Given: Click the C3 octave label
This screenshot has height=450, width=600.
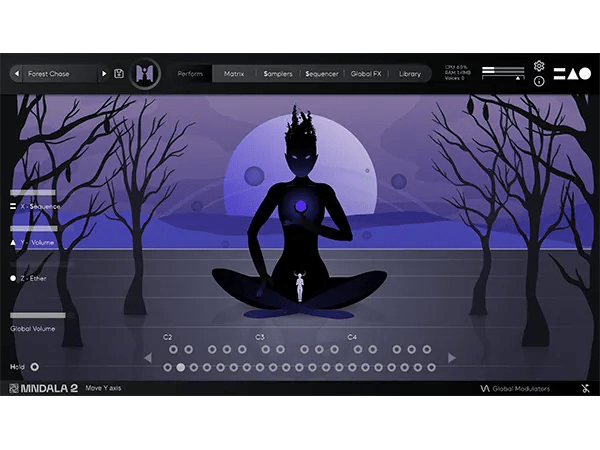Looking at the screenshot, I should (x=260, y=337).
